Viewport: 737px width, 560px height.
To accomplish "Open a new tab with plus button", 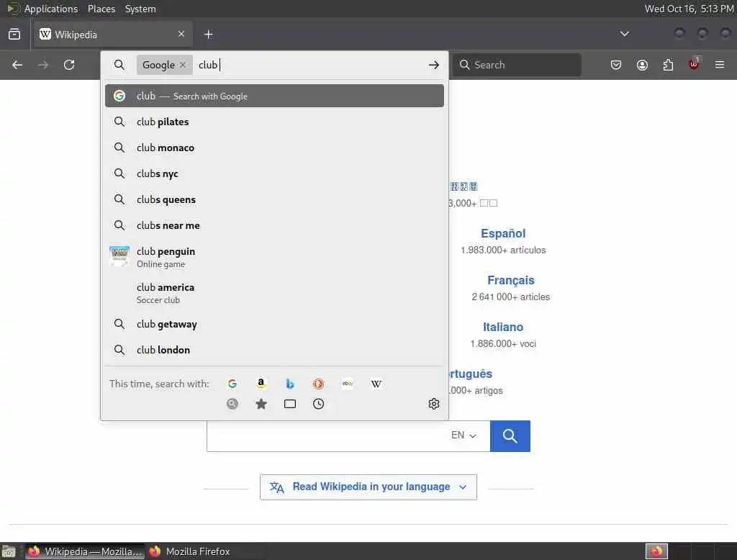I will tap(208, 35).
